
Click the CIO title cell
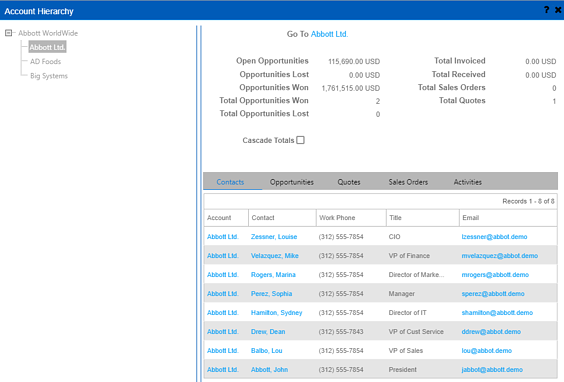point(394,237)
